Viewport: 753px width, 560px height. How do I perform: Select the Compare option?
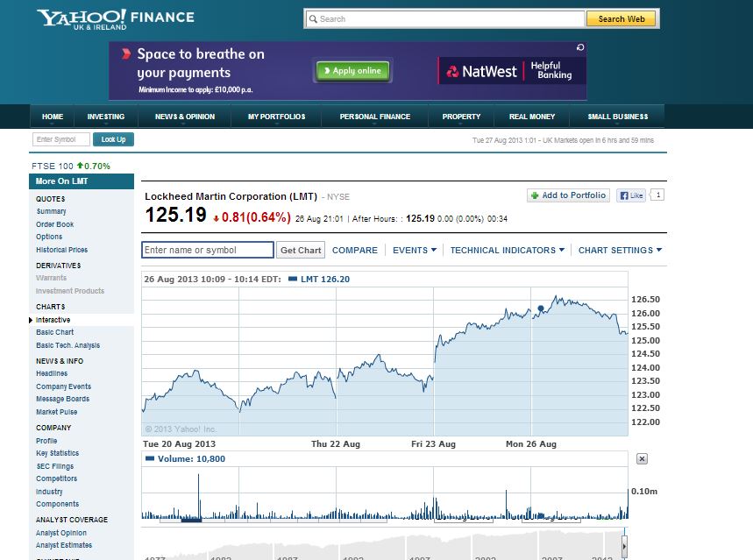coord(355,251)
